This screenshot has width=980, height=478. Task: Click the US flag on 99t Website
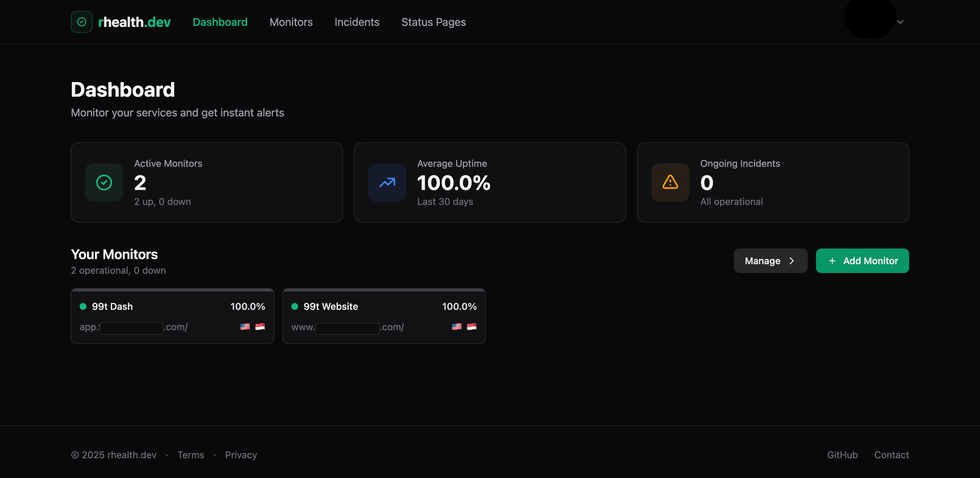coord(457,326)
